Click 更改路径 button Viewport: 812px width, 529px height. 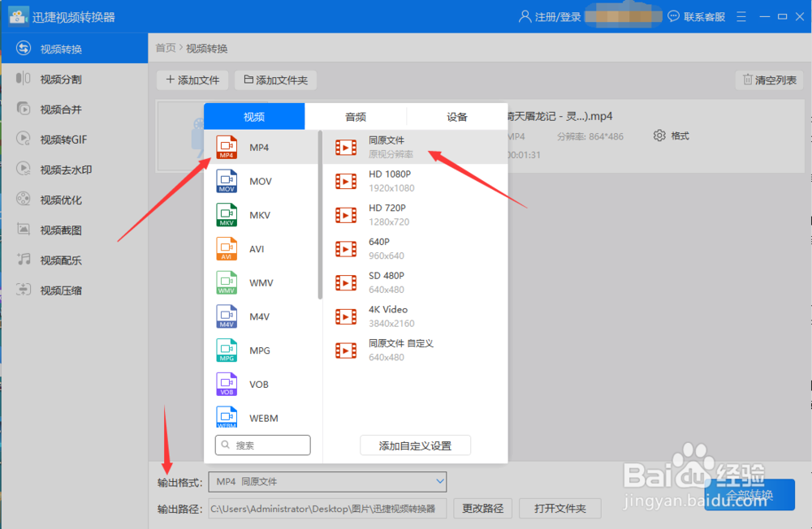point(482,509)
